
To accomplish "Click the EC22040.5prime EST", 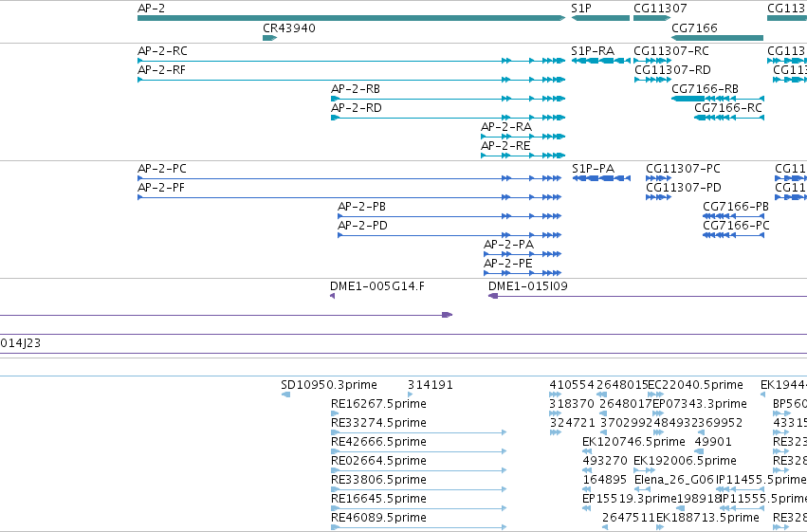I will tap(655, 394).
